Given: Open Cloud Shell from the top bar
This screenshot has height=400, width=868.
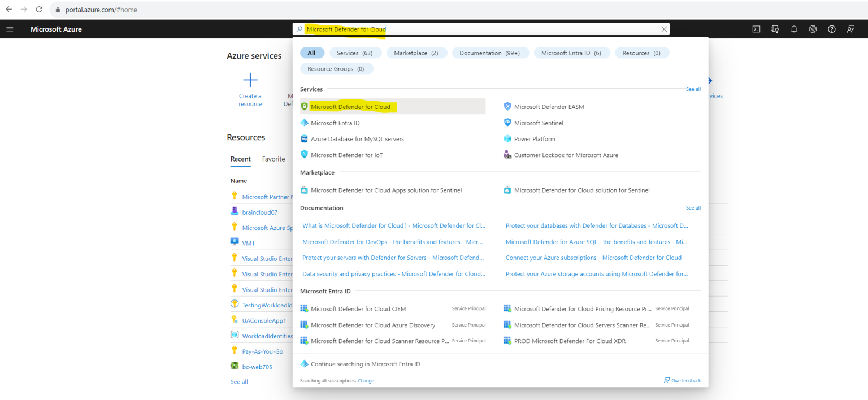Looking at the screenshot, I should click(756, 29).
